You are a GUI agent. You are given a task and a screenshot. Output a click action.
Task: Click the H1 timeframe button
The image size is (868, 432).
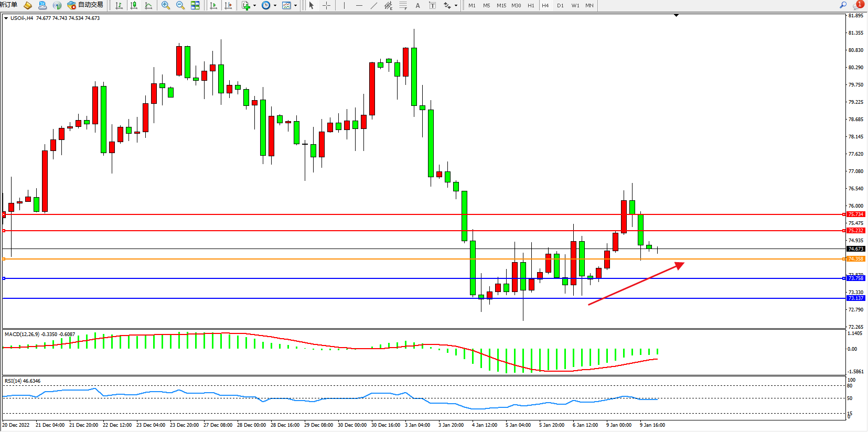tap(531, 5)
